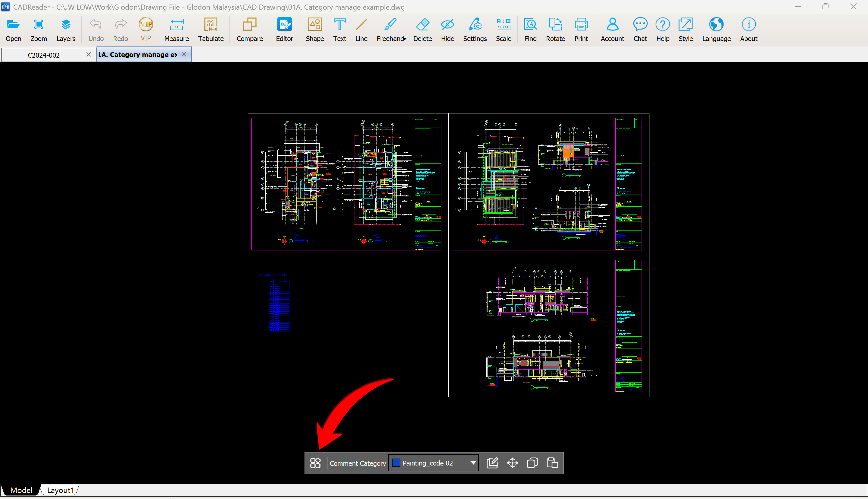The height and width of the screenshot is (499, 868).
Task: Open the About dialog
Action: (749, 30)
